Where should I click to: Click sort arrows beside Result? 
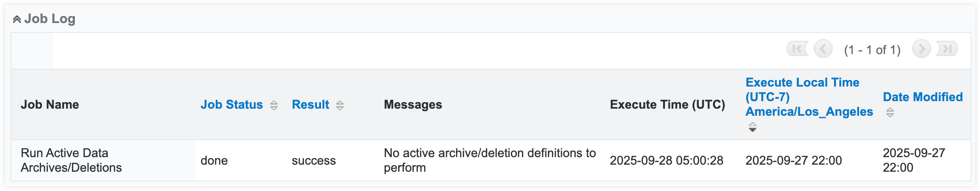(340, 105)
